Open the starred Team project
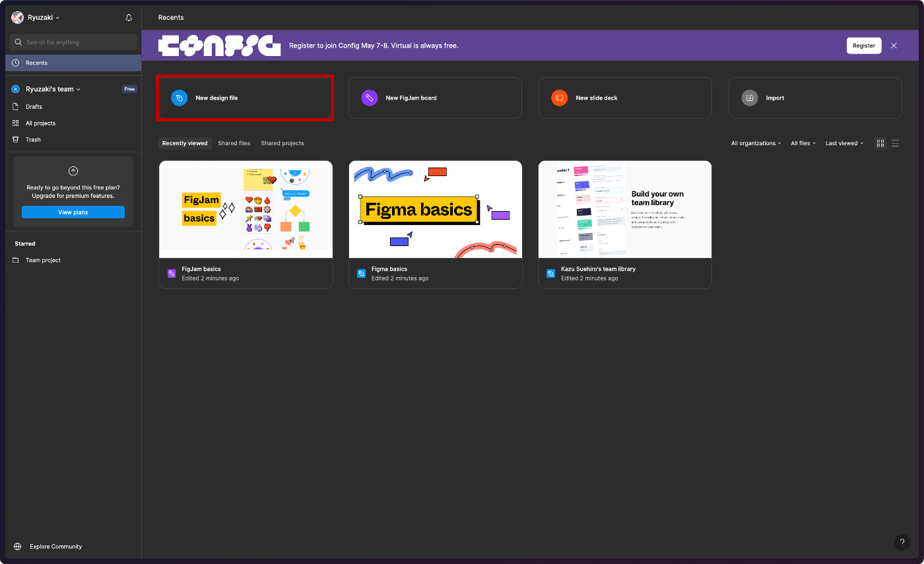This screenshot has height=564, width=924. [x=73, y=260]
